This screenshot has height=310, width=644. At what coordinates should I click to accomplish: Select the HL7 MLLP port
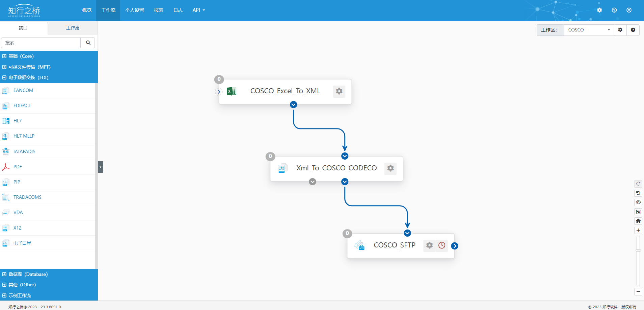point(48,136)
